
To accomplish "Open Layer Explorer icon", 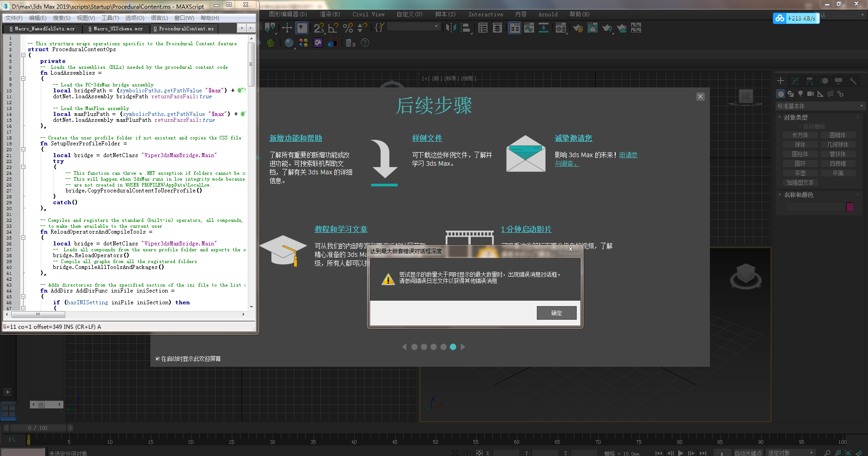I will (497, 28).
